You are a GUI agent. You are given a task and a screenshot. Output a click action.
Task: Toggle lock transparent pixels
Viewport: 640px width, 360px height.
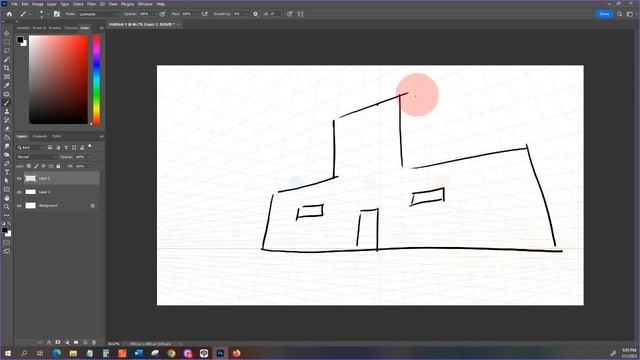[29, 166]
